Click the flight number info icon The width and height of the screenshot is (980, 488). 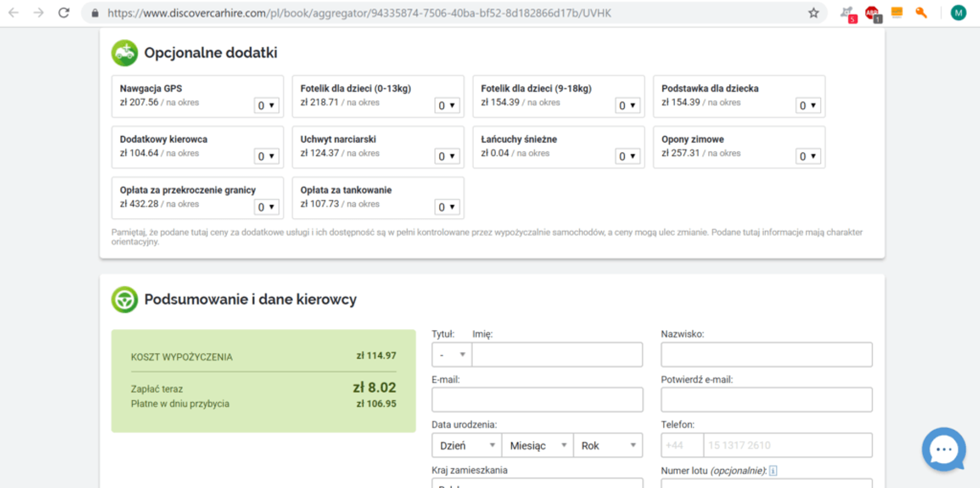[x=773, y=470]
